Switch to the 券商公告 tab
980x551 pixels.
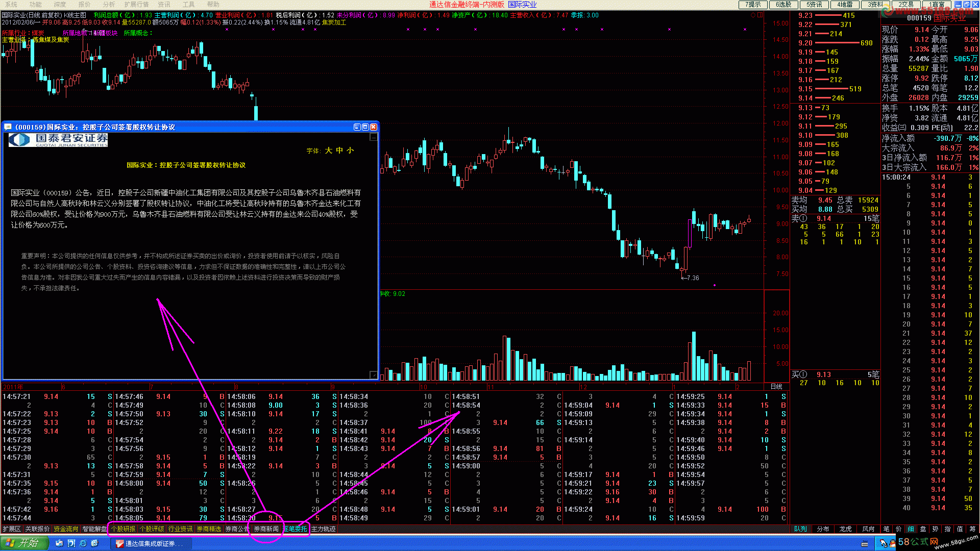coord(237,529)
